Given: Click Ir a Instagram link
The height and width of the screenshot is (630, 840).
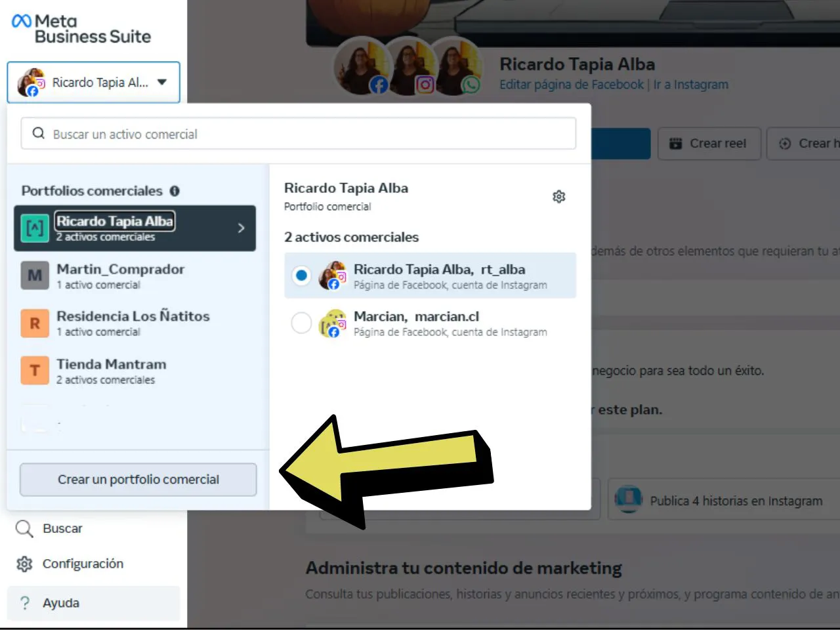Looking at the screenshot, I should point(691,85).
